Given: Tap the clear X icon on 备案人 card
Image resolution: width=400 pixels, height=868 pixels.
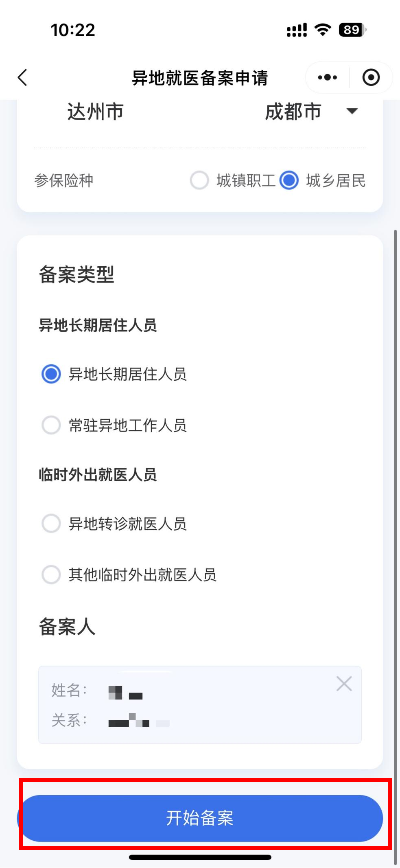Looking at the screenshot, I should click(x=344, y=684).
